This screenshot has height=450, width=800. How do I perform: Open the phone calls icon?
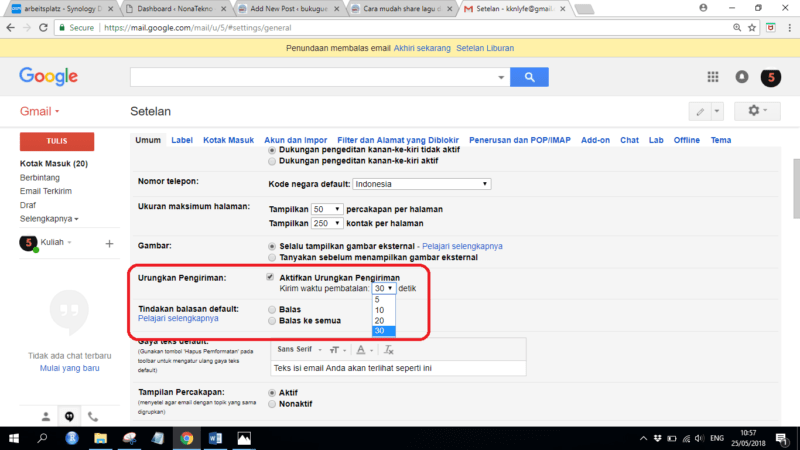(x=93, y=417)
